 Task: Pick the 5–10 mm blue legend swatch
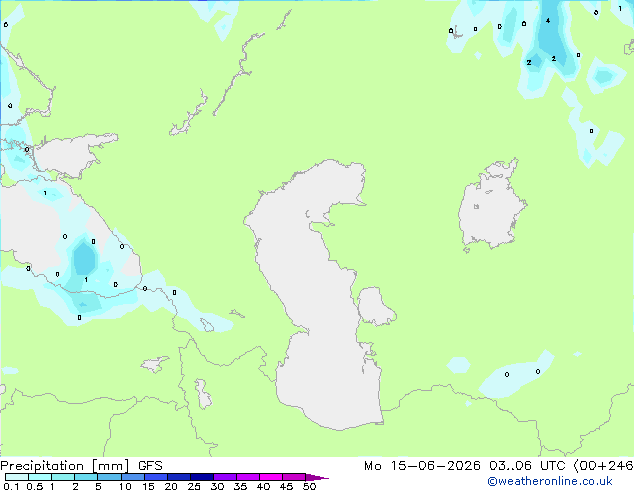pos(109,477)
